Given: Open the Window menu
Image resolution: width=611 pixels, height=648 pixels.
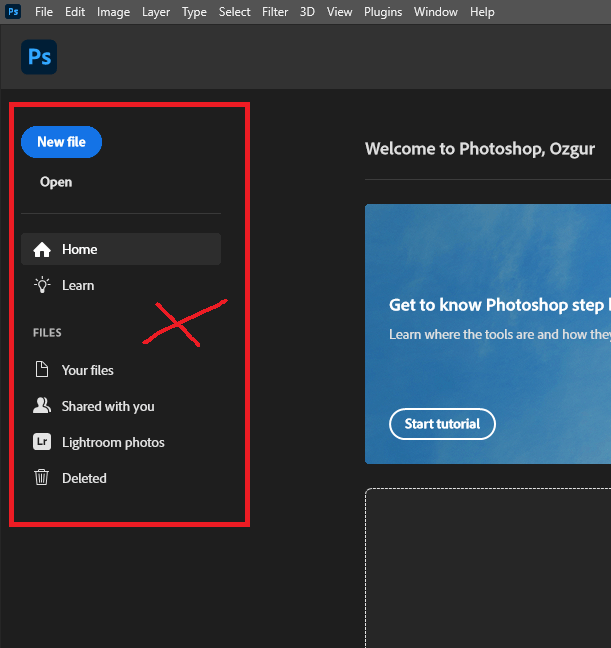Looking at the screenshot, I should click(x=436, y=12).
